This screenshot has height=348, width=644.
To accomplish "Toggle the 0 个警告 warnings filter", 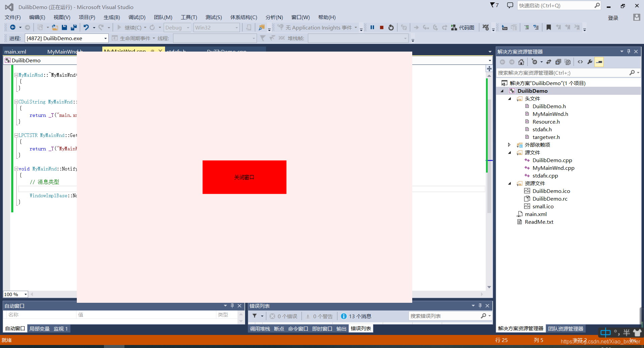I will coord(319,316).
